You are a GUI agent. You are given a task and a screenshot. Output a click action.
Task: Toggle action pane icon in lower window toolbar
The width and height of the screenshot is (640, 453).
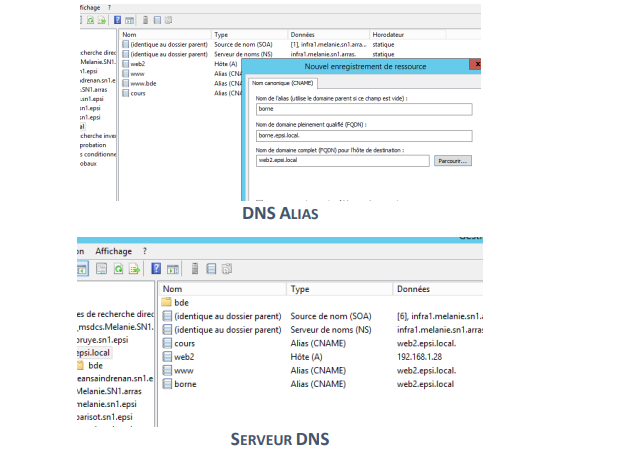tap(173, 269)
